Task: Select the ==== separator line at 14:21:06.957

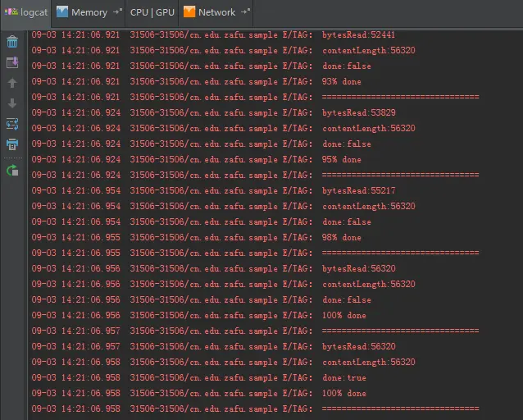Action: (x=256, y=331)
